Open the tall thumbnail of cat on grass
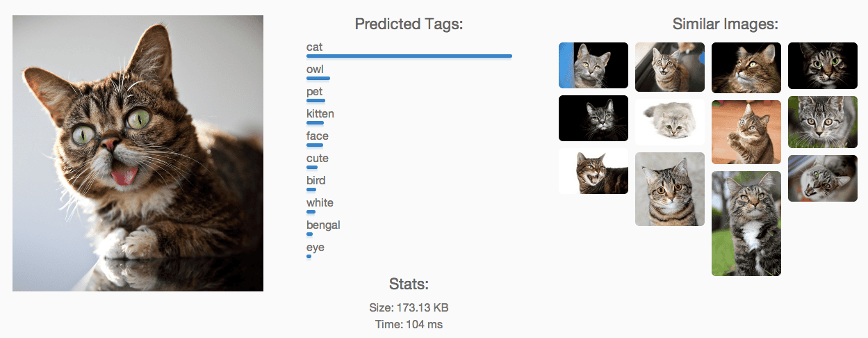 click(746, 223)
